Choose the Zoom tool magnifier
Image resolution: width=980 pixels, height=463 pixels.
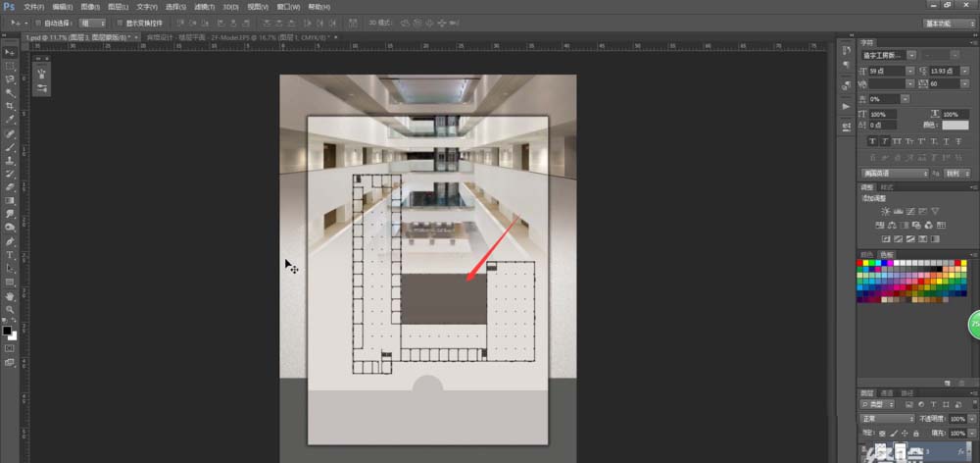[x=10, y=309]
